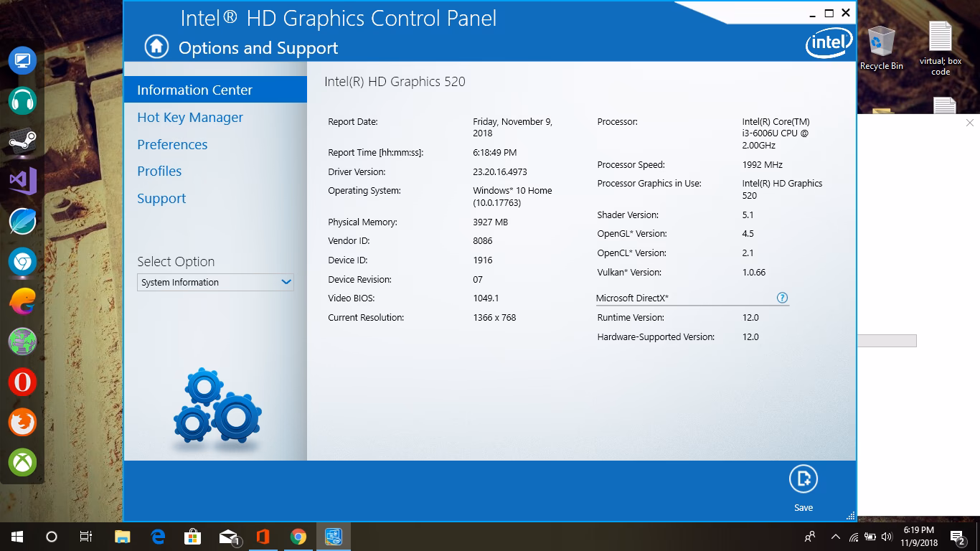Open Google Chrome from the taskbar
980x551 pixels.
click(298, 536)
